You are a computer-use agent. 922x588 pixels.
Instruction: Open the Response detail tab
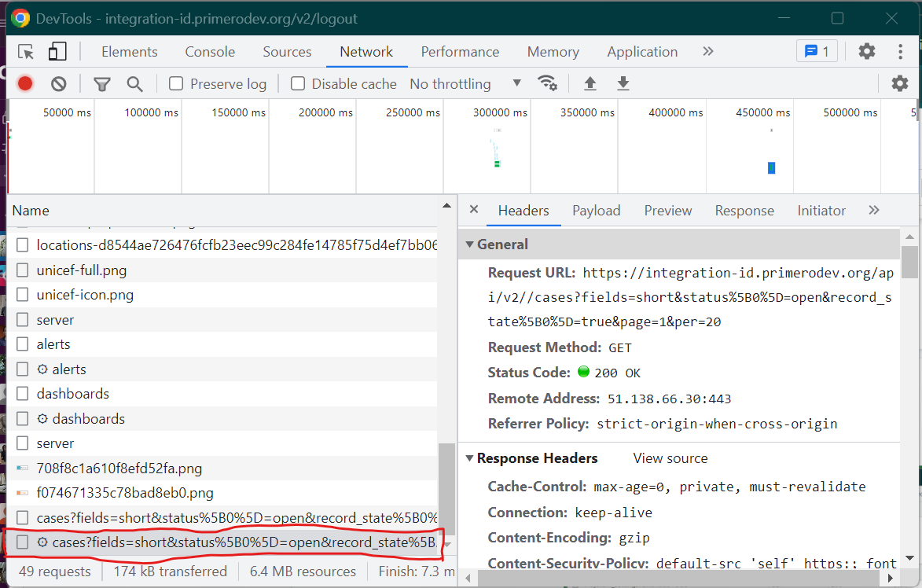[x=744, y=211]
